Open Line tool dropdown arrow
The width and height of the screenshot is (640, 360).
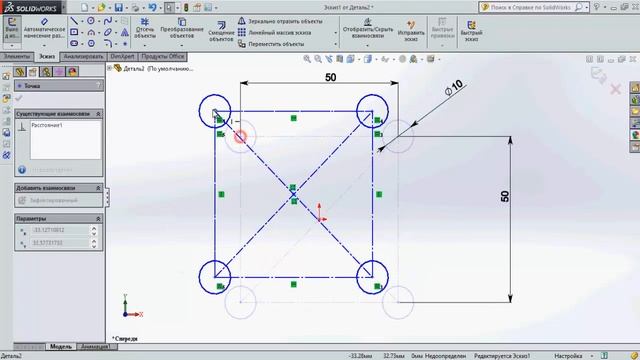point(82,21)
